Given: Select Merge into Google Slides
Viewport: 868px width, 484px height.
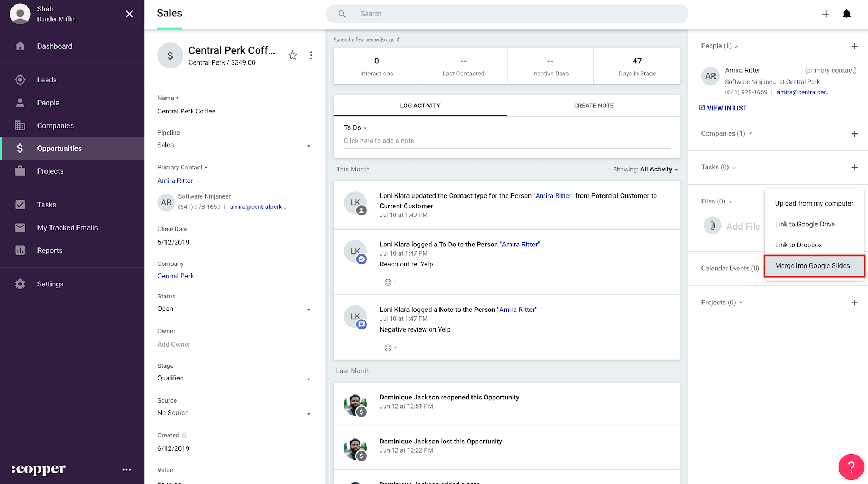Looking at the screenshot, I should 814,266.
